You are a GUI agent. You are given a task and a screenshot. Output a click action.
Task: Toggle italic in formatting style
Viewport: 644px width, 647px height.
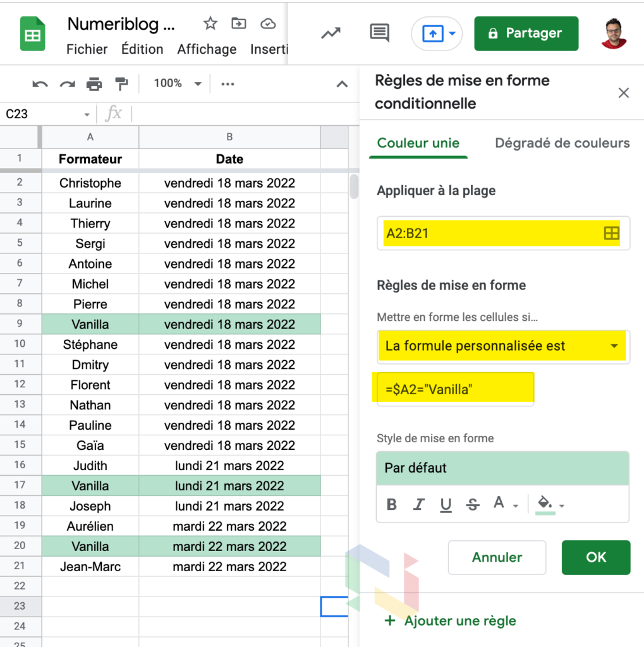pos(418,504)
